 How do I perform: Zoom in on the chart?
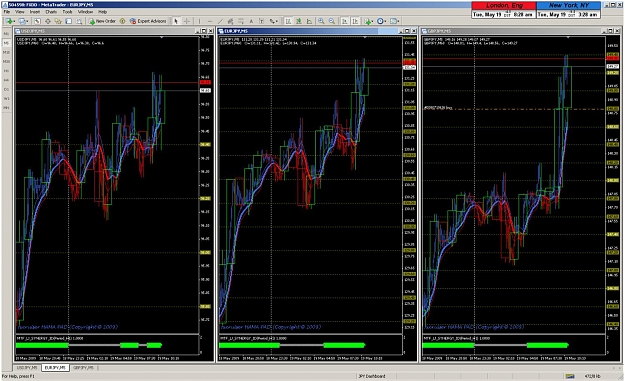[x=321, y=21]
